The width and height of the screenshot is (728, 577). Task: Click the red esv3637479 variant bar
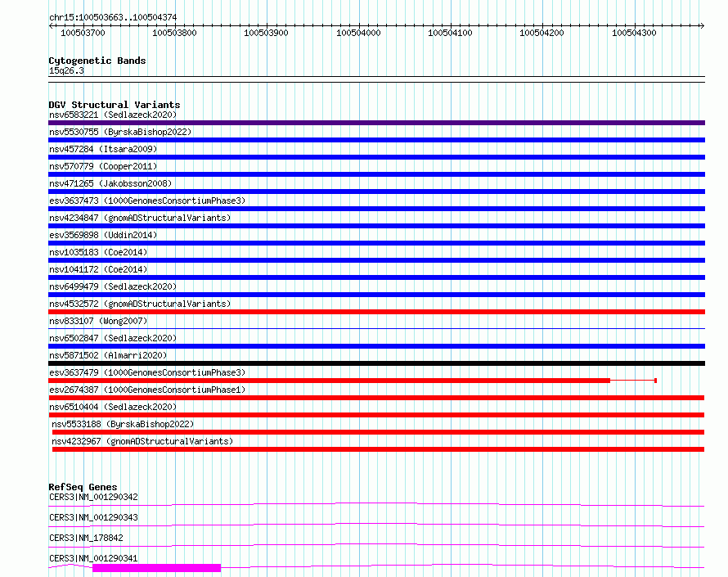[x=329, y=381]
